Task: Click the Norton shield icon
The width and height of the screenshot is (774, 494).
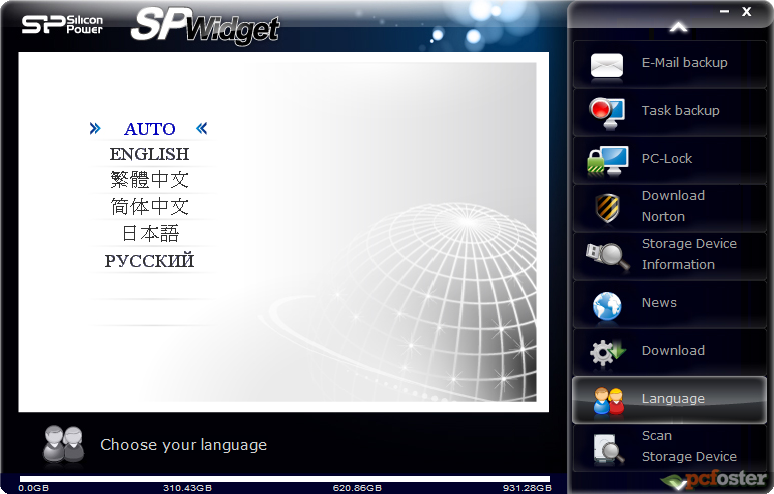Action: click(x=607, y=208)
